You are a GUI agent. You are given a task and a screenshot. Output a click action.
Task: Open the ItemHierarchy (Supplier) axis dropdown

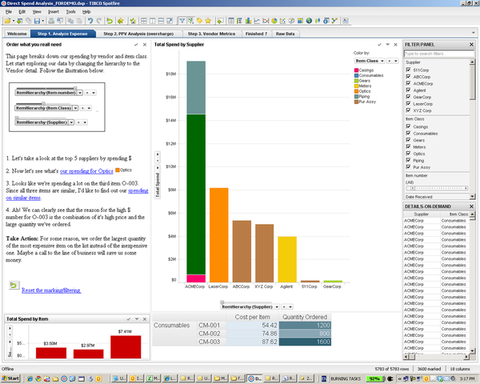pyautogui.click(x=276, y=307)
